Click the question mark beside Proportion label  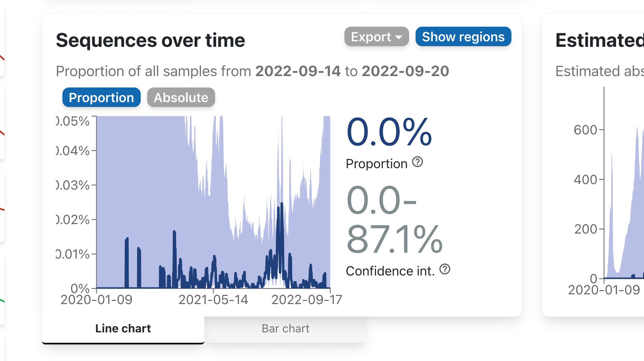tap(418, 162)
